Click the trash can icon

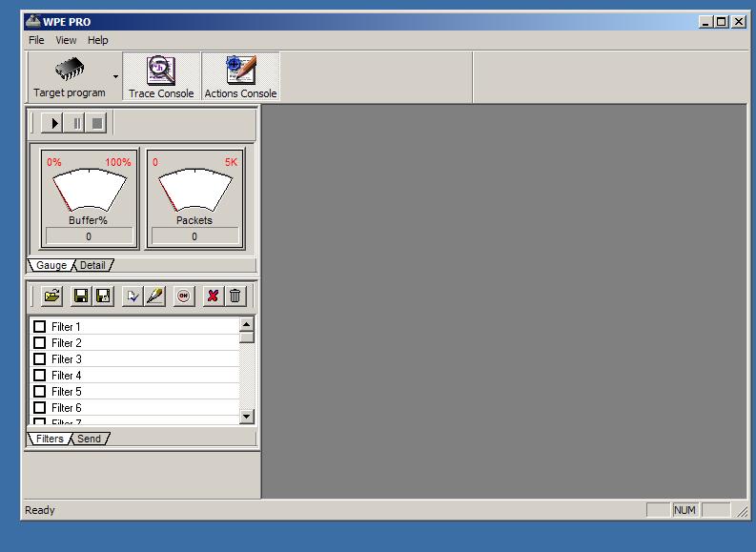click(235, 296)
